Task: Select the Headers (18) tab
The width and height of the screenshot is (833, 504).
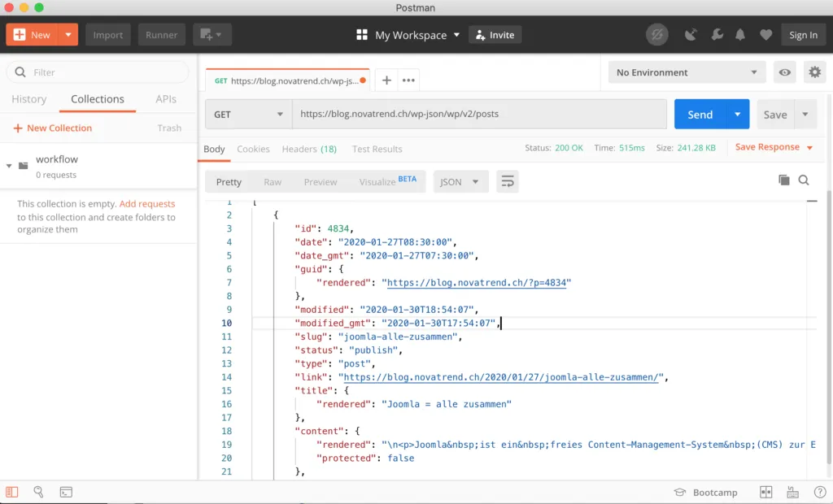Action: point(309,150)
